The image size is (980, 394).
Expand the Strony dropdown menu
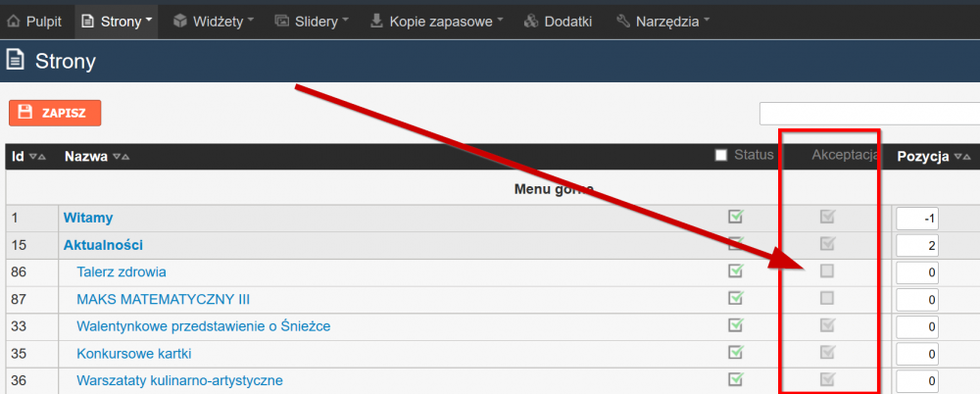(x=149, y=20)
